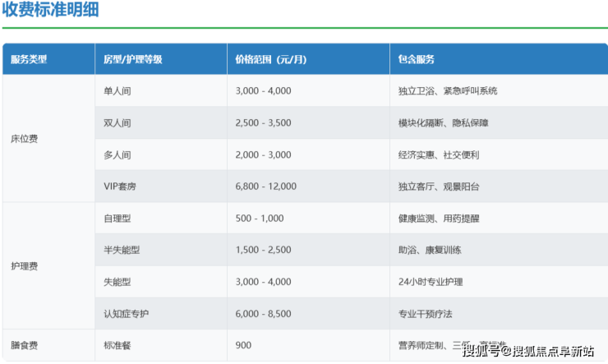Select the 床位费 service type cell
608x364 pixels.
click(x=25, y=138)
